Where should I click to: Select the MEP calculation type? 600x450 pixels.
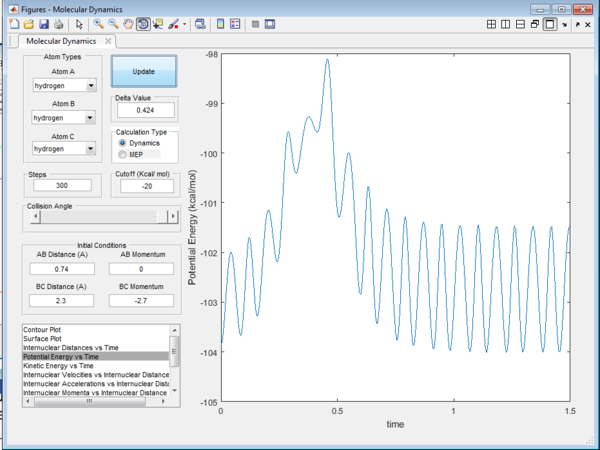click(x=123, y=155)
